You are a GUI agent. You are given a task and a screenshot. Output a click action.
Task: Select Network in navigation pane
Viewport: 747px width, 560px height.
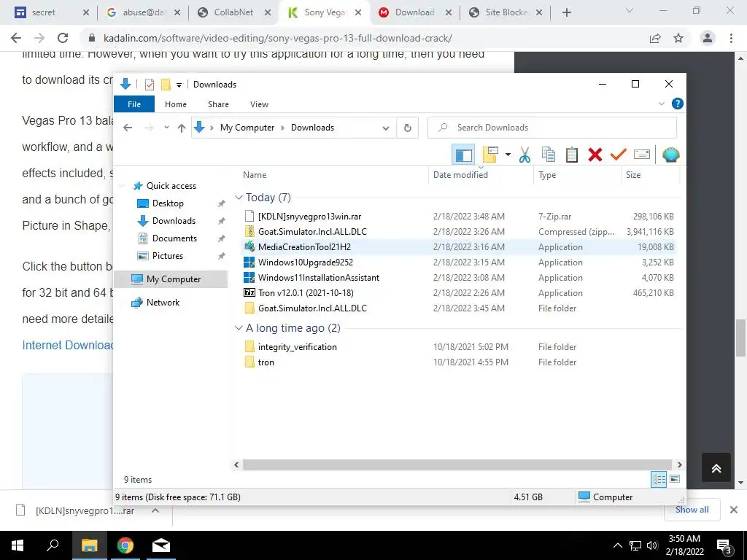tap(163, 303)
